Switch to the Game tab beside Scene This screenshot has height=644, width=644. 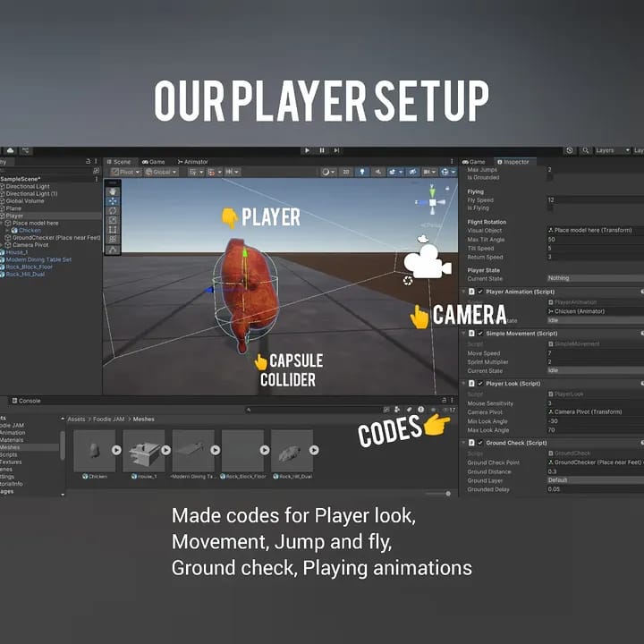point(153,162)
